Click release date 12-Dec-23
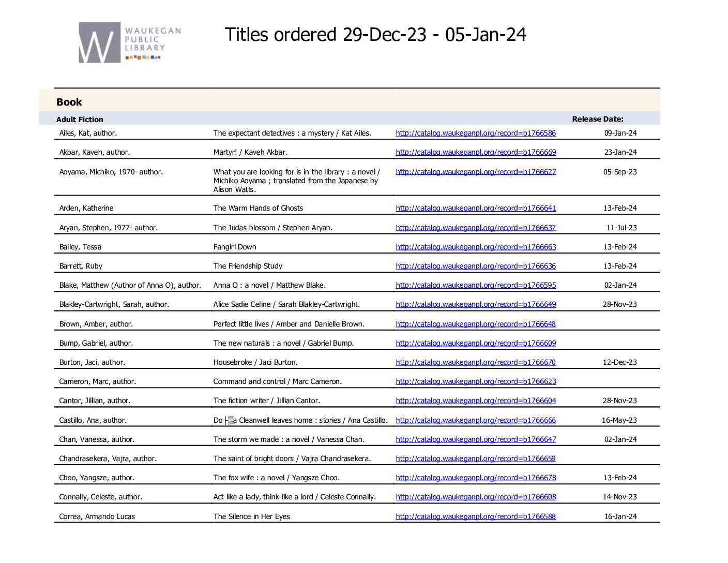This screenshot has width=728, height=563. [x=620, y=362]
